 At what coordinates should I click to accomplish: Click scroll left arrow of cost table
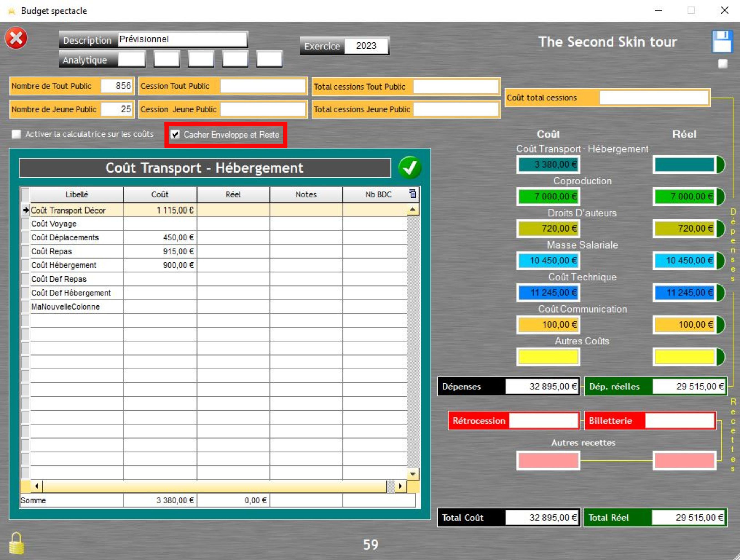tap(36, 486)
